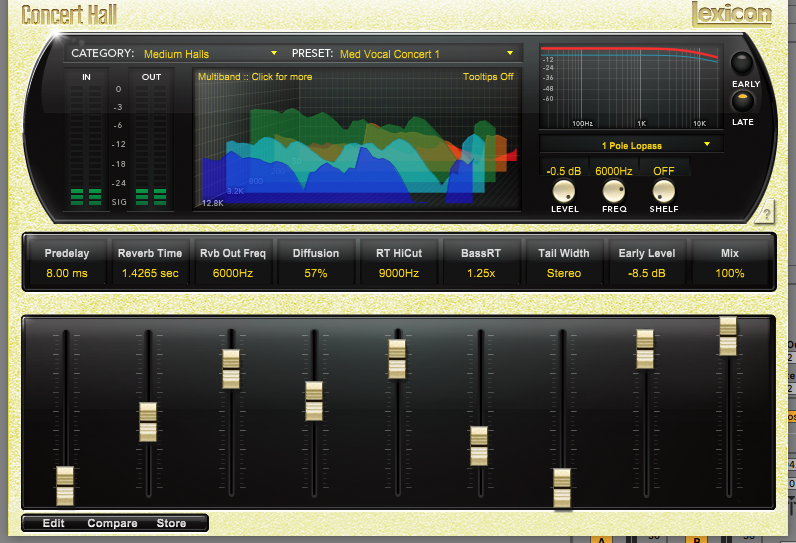Click the Tail Width Stereo value

click(563, 273)
